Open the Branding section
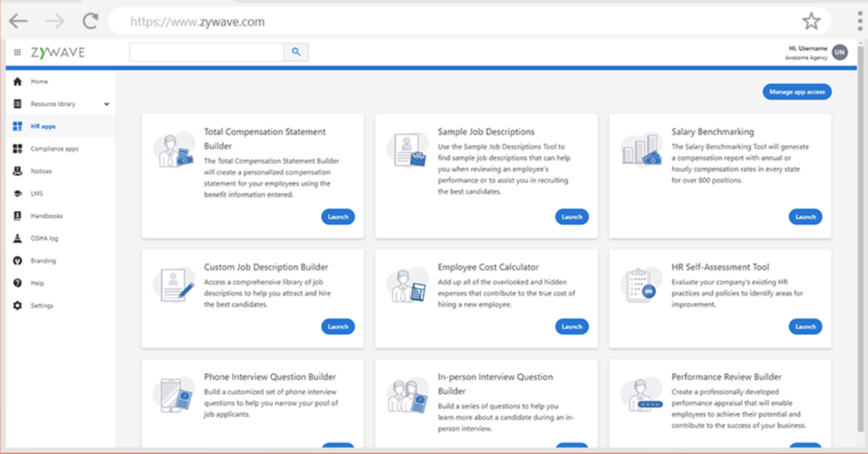This screenshot has height=454, width=868. point(42,260)
